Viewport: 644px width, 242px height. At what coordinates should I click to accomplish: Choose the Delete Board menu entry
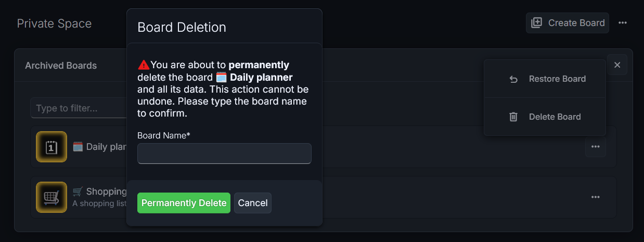coord(545,117)
